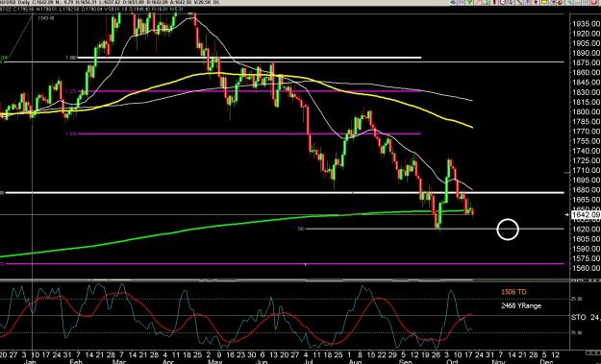Image resolution: width=601 pixels, height=364 pixels.
Task: Click price axis label 1875.00
Action: point(587,62)
